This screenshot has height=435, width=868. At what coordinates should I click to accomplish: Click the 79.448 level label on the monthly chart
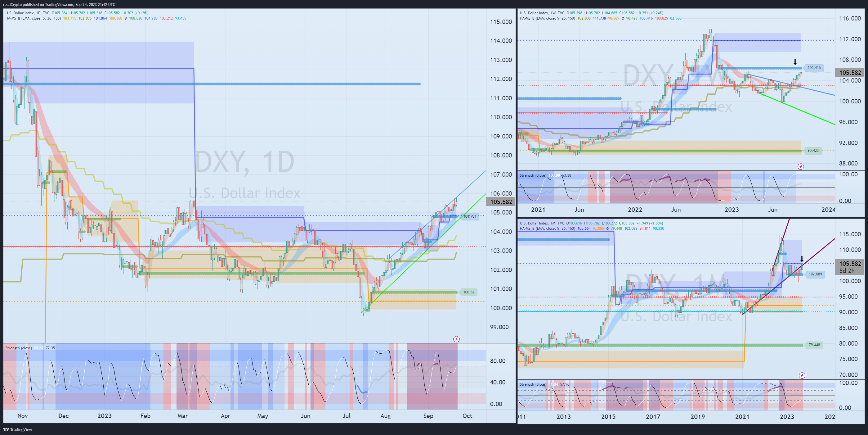(x=814, y=345)
